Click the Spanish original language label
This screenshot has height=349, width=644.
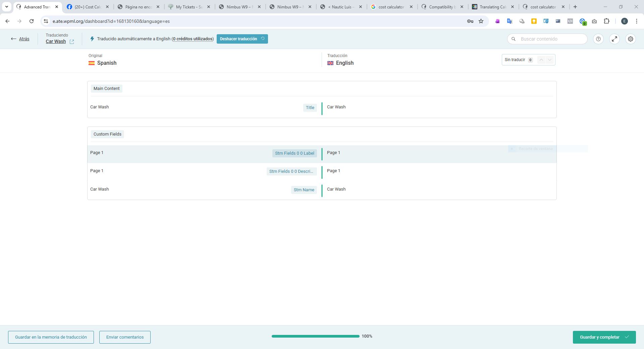(x=107, y=63)
